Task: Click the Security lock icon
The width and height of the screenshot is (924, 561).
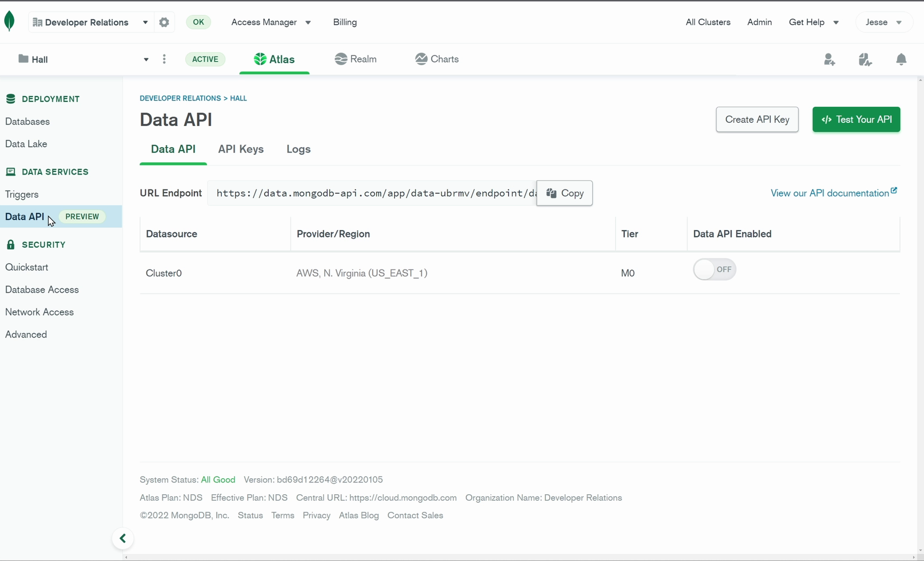Action: pos(11,244)
